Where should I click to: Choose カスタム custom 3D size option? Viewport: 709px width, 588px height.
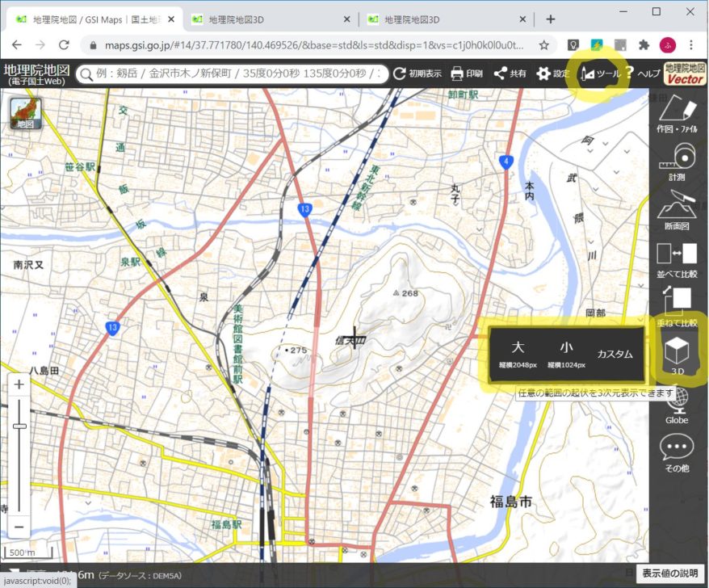615,355
